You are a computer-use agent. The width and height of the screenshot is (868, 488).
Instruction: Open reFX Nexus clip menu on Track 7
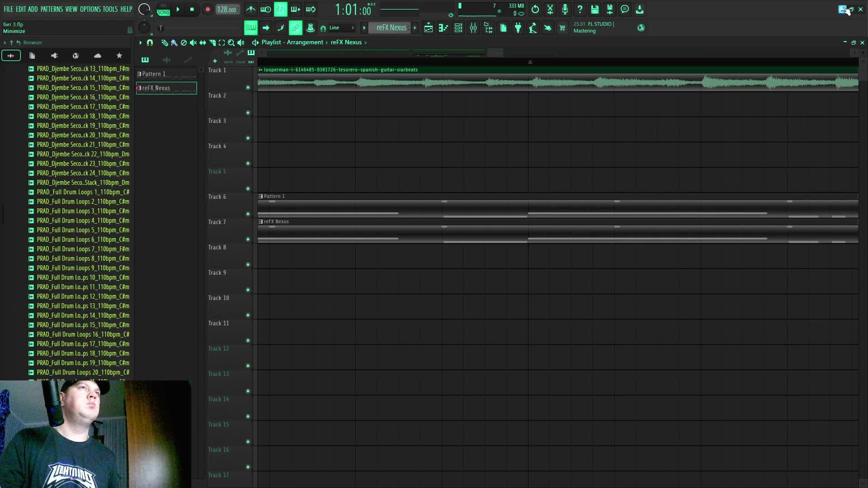click(x=260, y=221)
